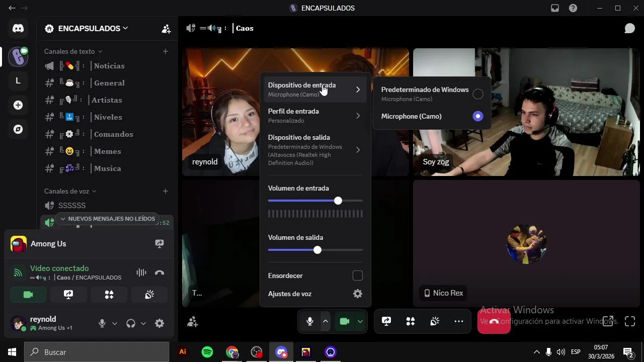
Task: Open the Memes text channel
Action: coord(107,151)
